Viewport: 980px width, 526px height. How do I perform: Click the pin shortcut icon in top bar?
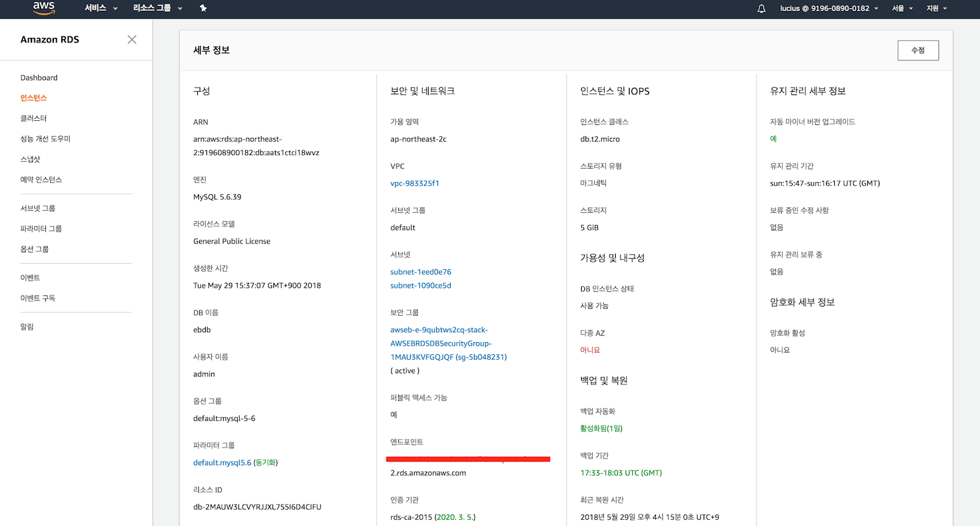[203, 8]
